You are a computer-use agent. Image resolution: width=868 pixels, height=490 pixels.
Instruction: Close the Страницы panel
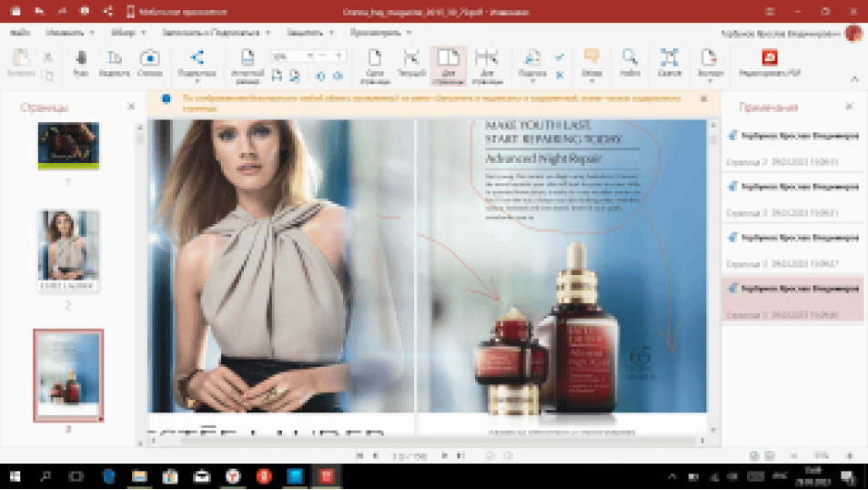[131, 106]
